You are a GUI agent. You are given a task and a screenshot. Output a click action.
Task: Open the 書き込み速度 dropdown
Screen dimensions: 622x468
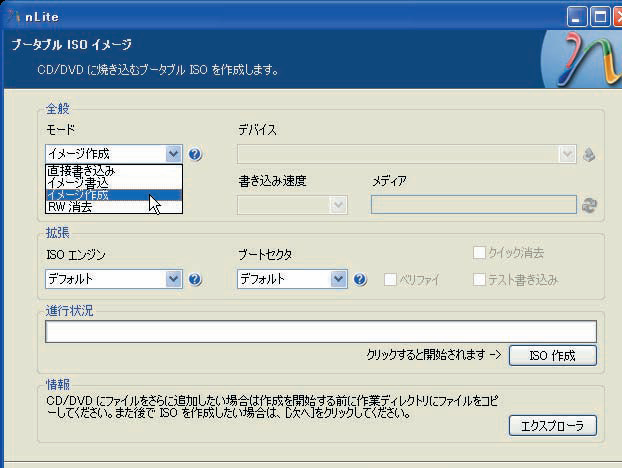338,205
